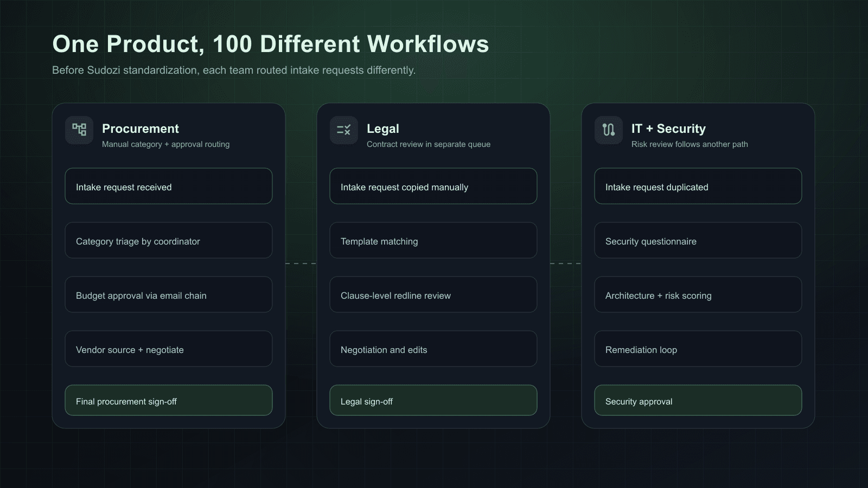
Task: Open the "Remediation loop" step
Action: click(x=698, y=349)
